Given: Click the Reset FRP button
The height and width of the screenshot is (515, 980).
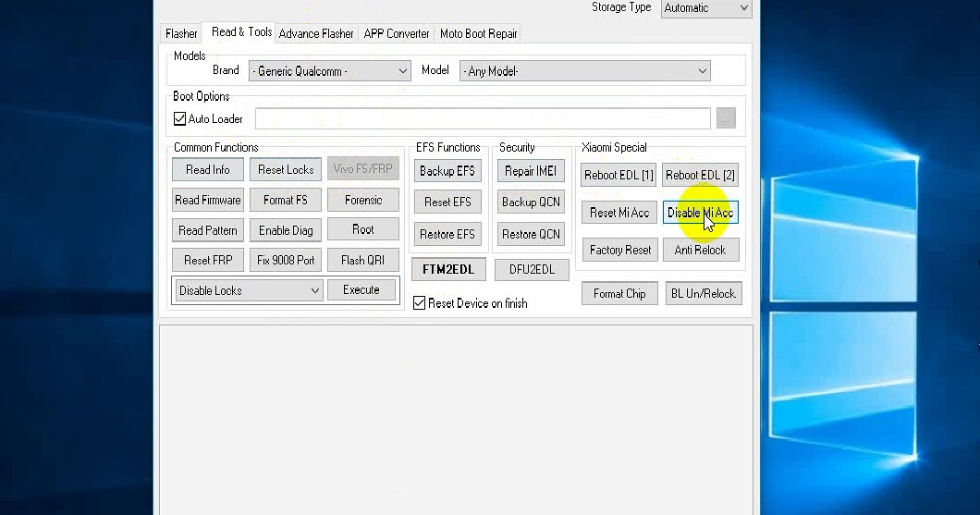Looking at the screenshot, I should [x=207, y=260].
